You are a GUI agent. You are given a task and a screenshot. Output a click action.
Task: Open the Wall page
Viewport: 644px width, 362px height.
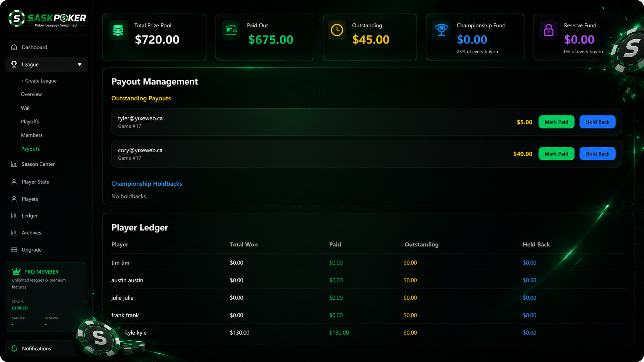coord(25,108)
